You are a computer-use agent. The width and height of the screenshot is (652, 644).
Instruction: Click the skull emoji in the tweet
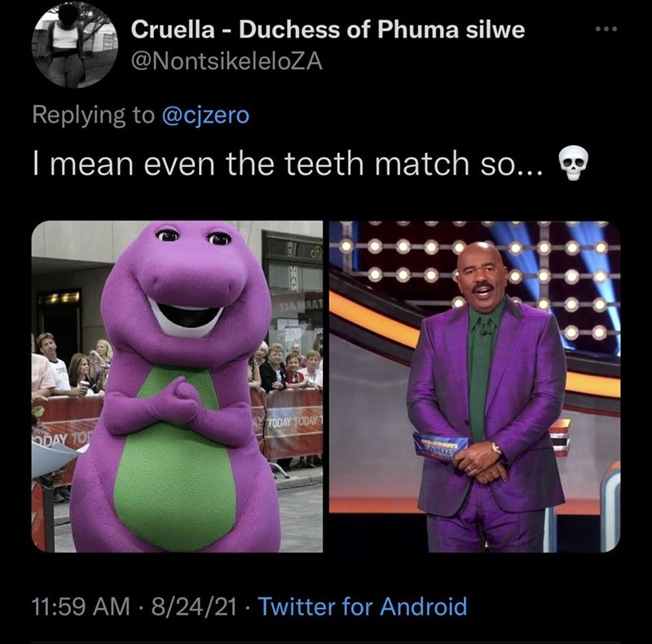click(x=574, y=165)
